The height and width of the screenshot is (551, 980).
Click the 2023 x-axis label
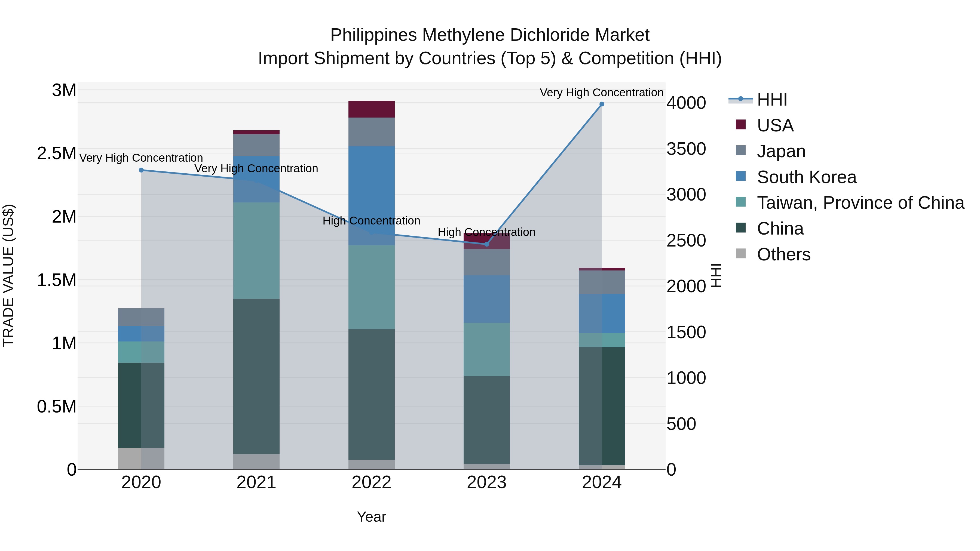[486, 482]
